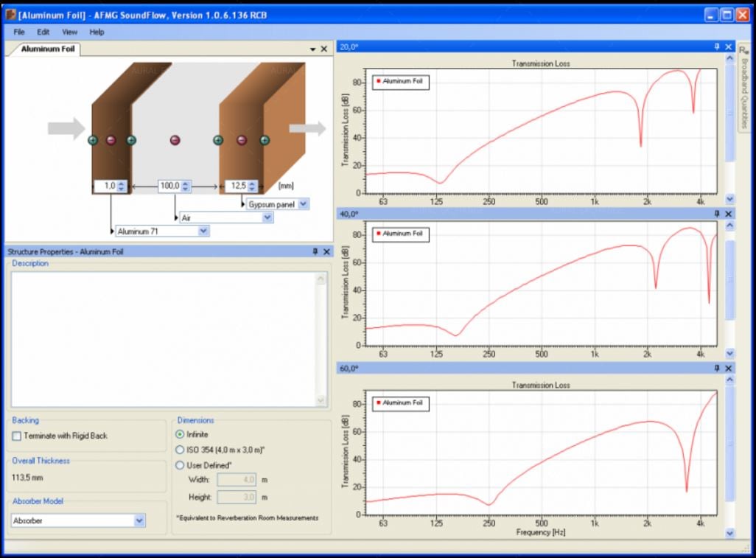Remove the air gap layer with its minus icon
The height and width of the screenshot is (558, 756).
click(x=175, y=140)
